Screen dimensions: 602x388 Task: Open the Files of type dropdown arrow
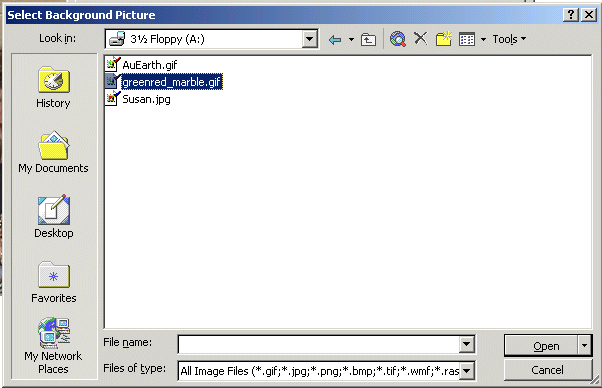(x=466, y=371)
